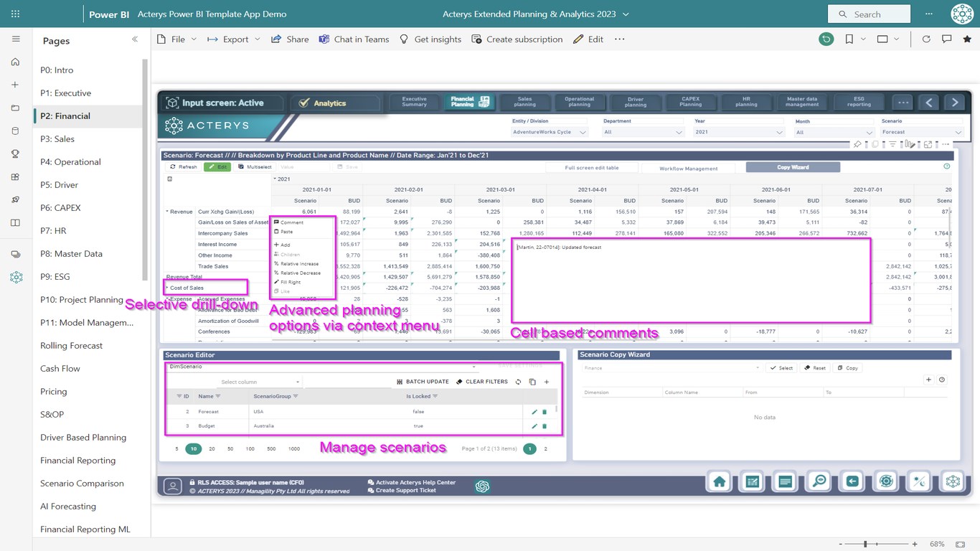Click the Search box in top bar
The height and width of the screenshot is (551, 980).
pyautogui.click(x=869, y=14)
